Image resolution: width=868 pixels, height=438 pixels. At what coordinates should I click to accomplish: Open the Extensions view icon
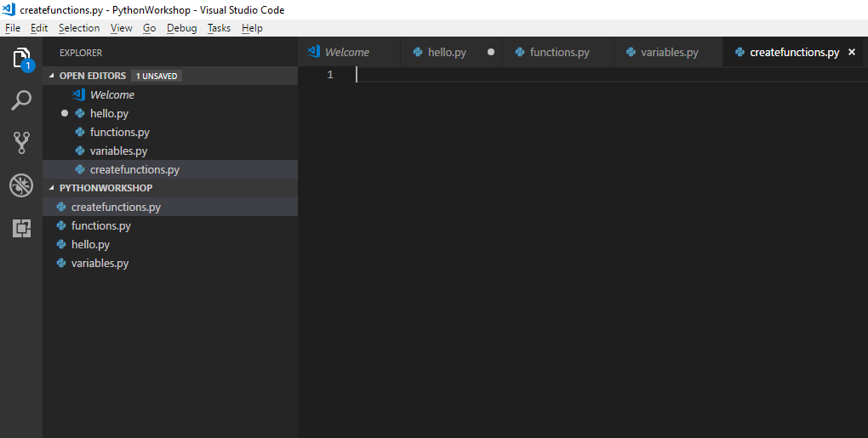point(21,228)
